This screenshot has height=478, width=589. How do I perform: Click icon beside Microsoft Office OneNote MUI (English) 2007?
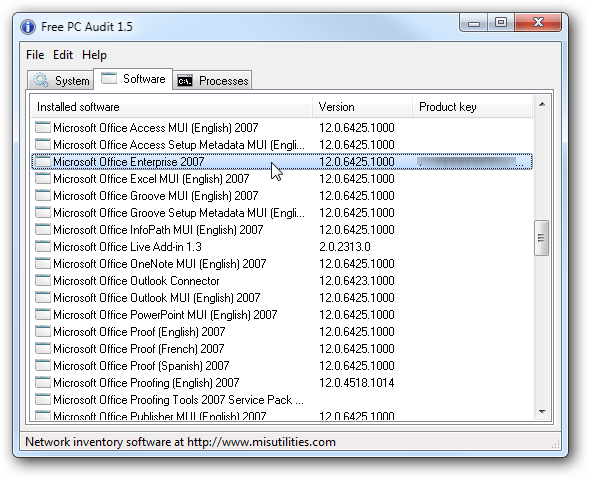point(43,264)
